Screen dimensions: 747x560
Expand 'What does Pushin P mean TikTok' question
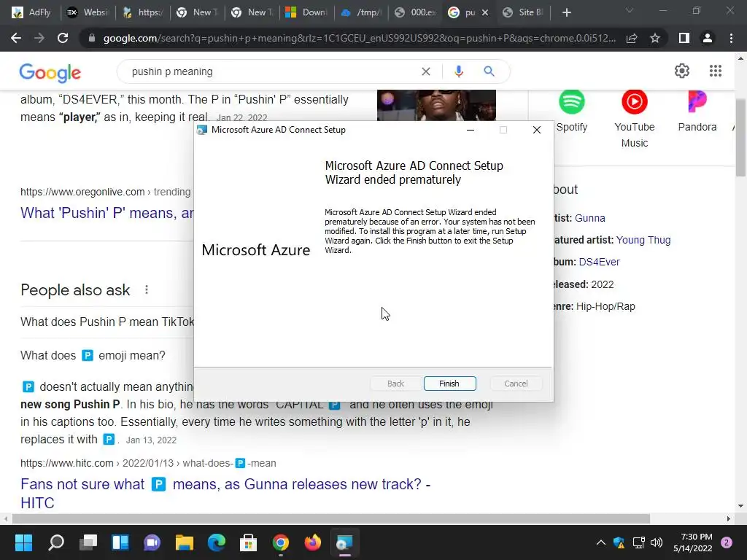pos(107,322)
